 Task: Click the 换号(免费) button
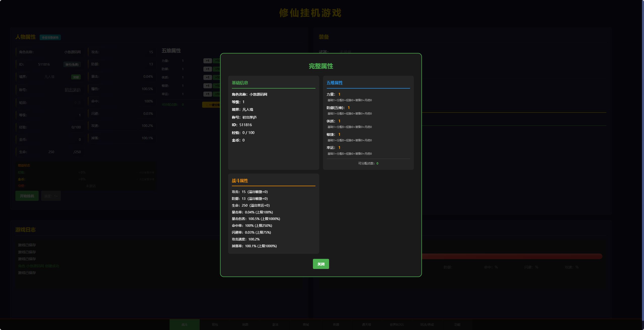(72, 64)
